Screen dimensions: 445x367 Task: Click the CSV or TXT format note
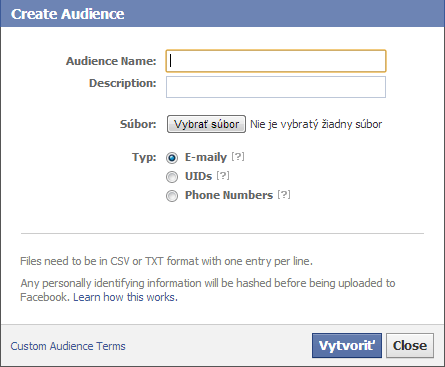pyautogui.click(x=166, y=261)
